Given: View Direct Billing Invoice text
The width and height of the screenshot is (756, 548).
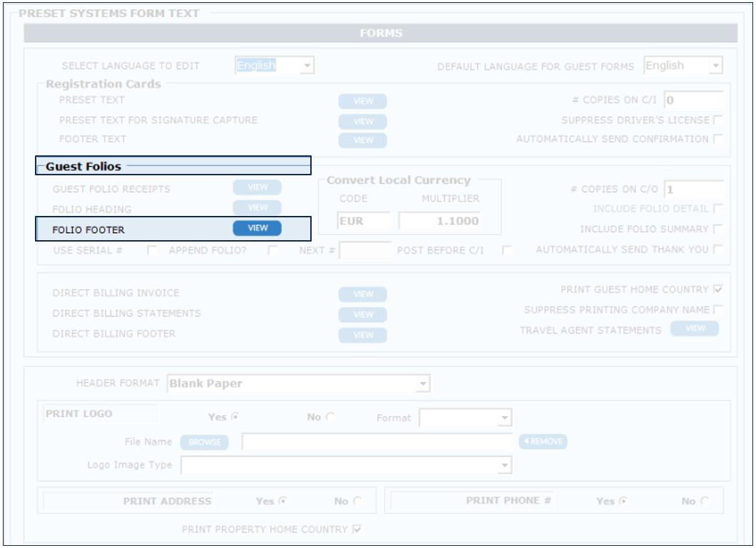Looking at the screenshot, I should coord(362,294).
